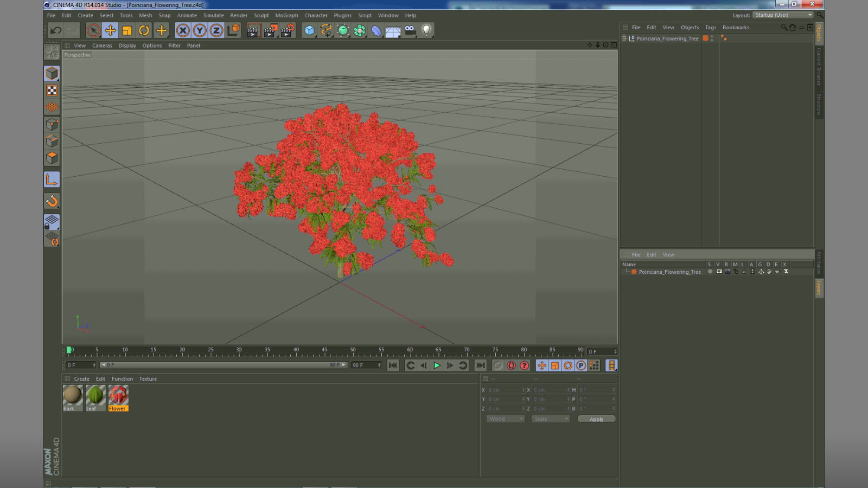
Task: Open the viewport Display menu
Action: click(x=127, y=46)
